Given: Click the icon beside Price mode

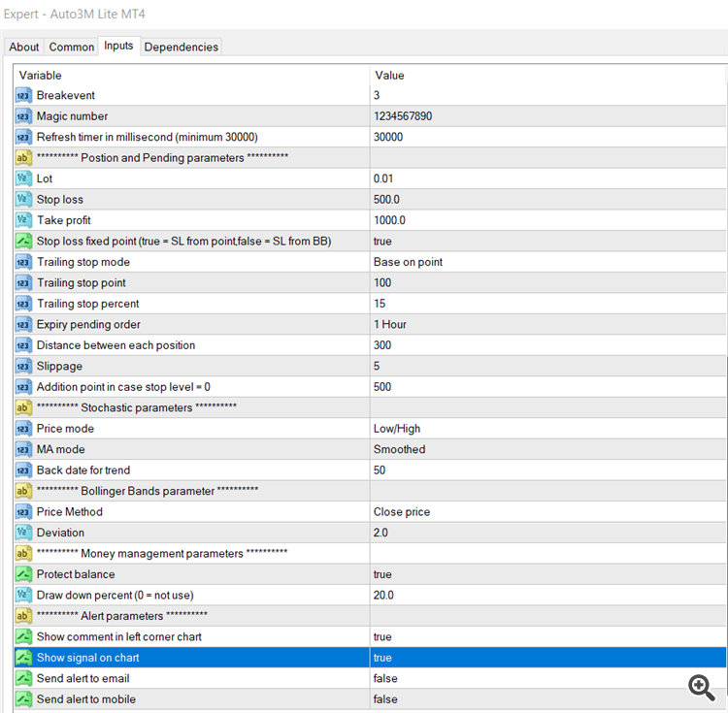Looking at the screenshot, I should pyautogui.click(x=23, y=429).
